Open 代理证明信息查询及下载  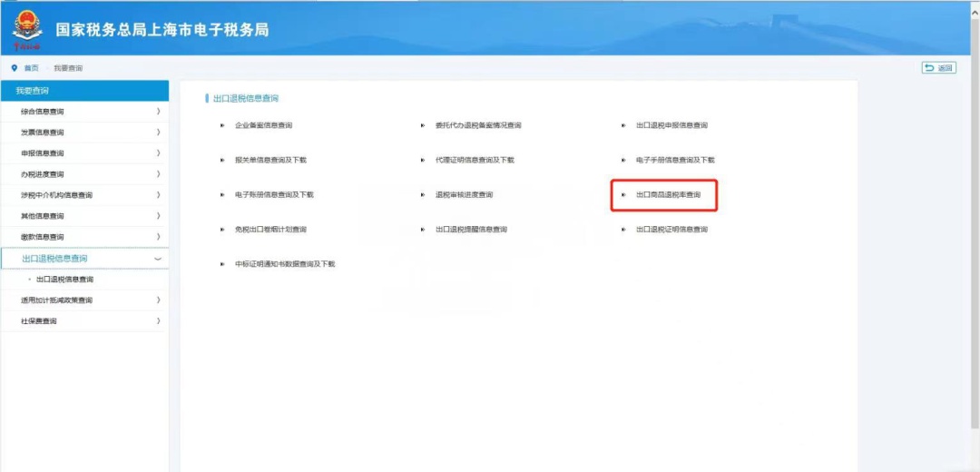tap(475, 160)
